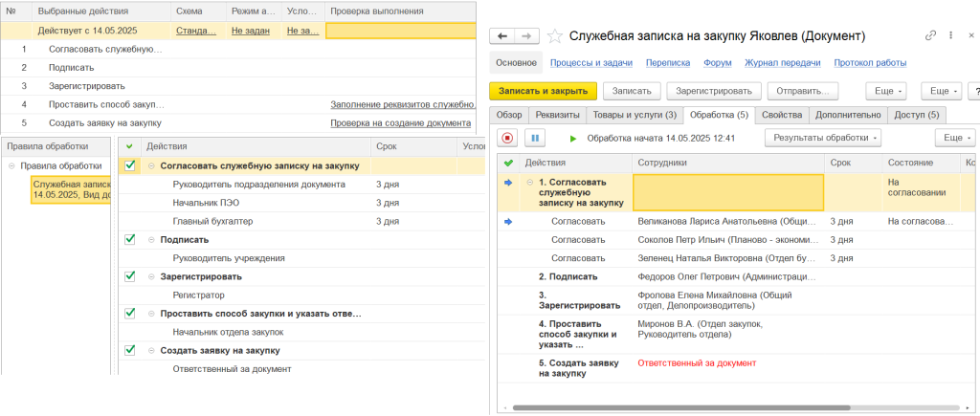Click 'Зарегистрировать' button in toolbar
Image resolution: width=980 pixels, height=416 pixels.
pos(714,91)
